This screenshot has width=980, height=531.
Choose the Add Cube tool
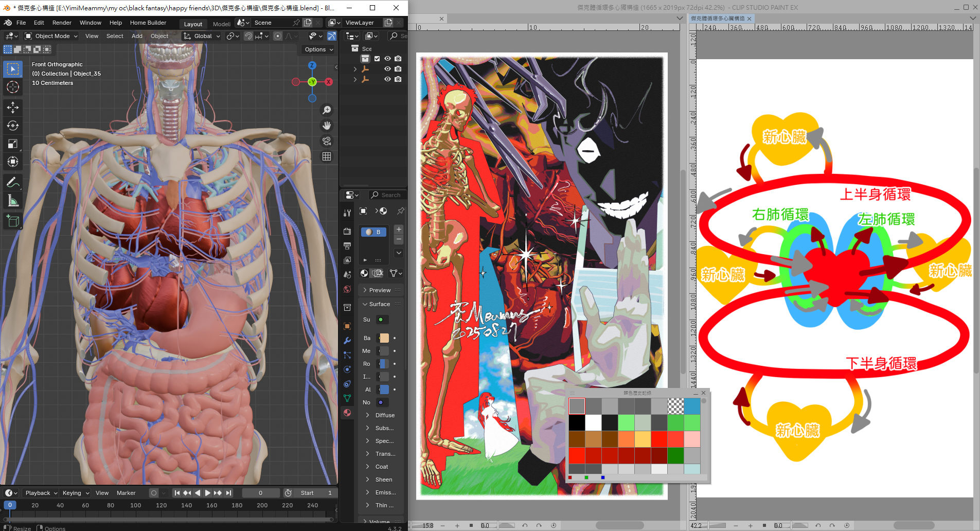pyautogui.click(x=13, y=222)
